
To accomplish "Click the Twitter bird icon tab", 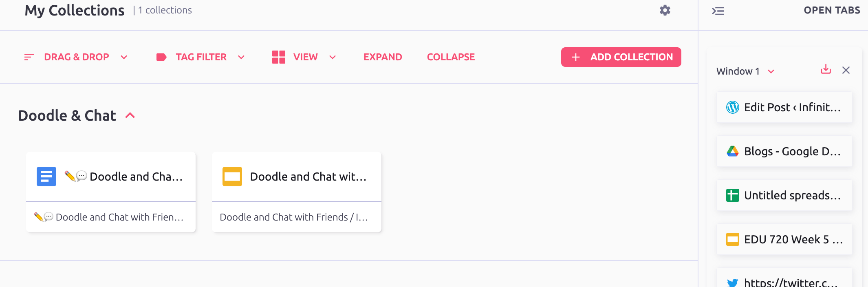I will [733, 282].
